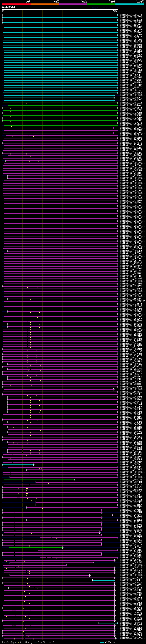Click the query end position 574
The image size is (146, 644).
click(x=115, y=11)
